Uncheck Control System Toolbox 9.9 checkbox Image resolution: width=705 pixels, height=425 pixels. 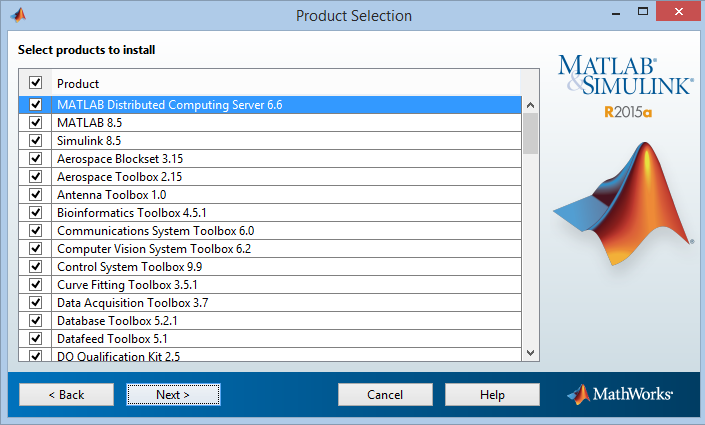click(x=36, y=266)
